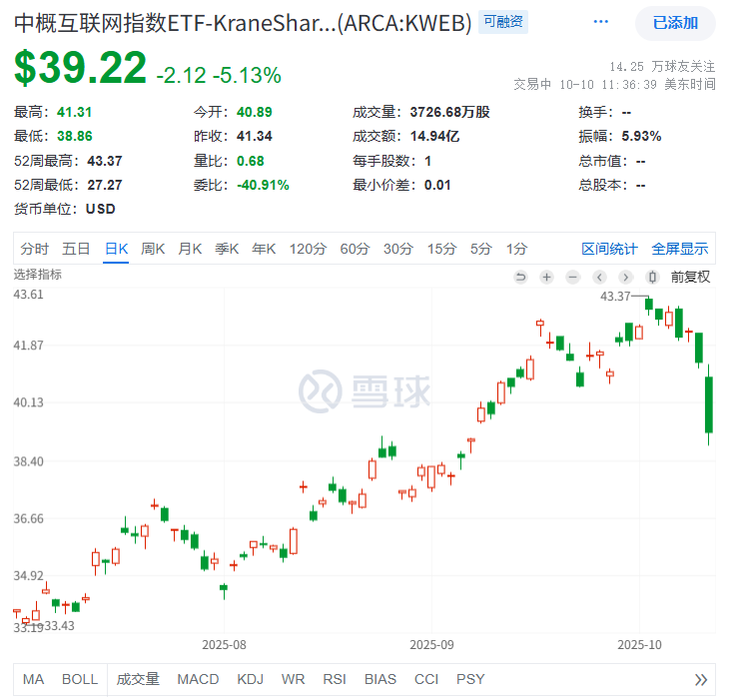
Task: Click the 2025-08 date axis label
Action: [224, 645]
